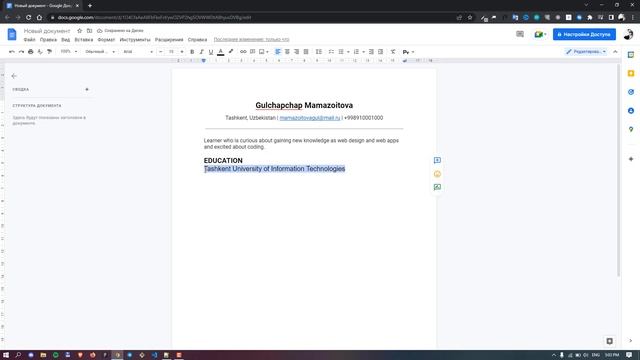
Task: Toggle bold formatting
Action: click(192, 52)
